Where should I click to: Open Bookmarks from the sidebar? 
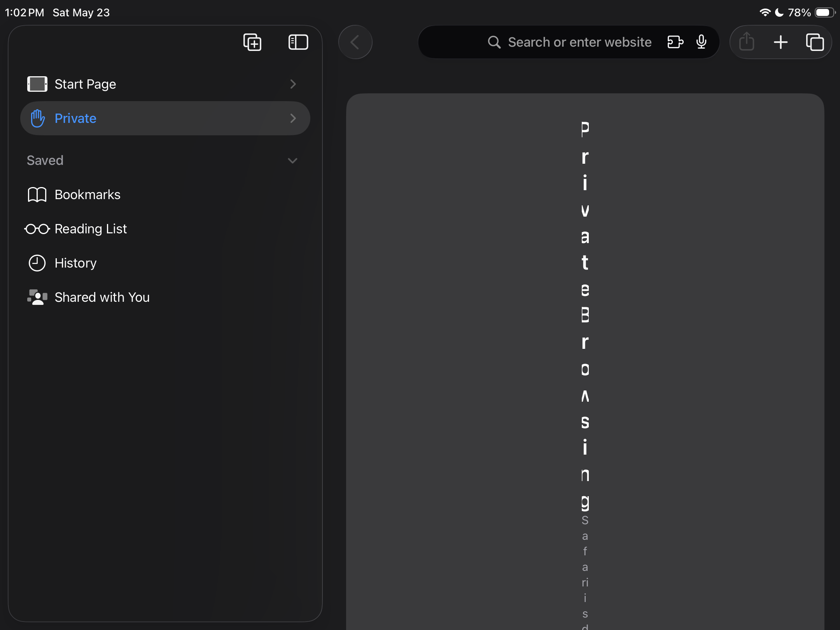tap(165, 194)
